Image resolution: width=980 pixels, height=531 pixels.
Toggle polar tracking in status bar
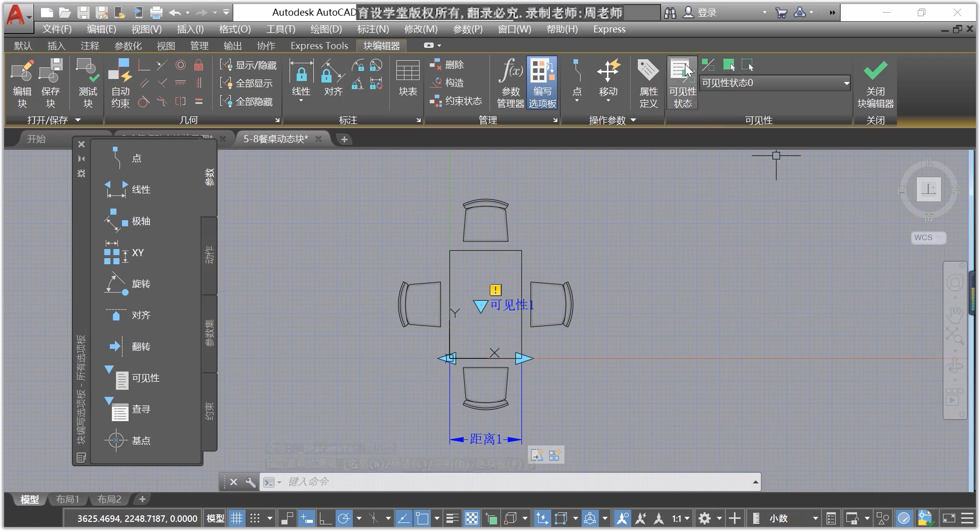pos(344,518)
